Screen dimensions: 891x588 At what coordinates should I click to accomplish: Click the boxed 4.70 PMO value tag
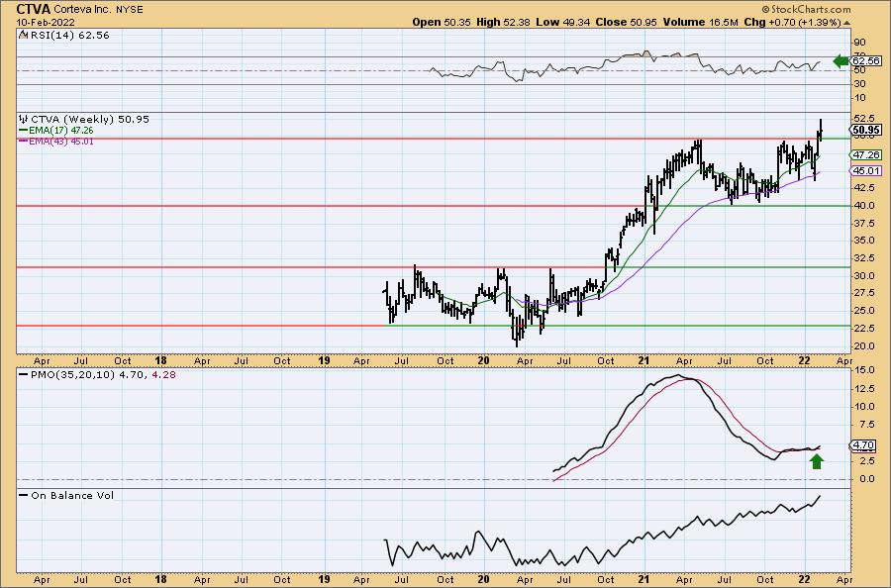pyautogui.click(x=863, y=445)
